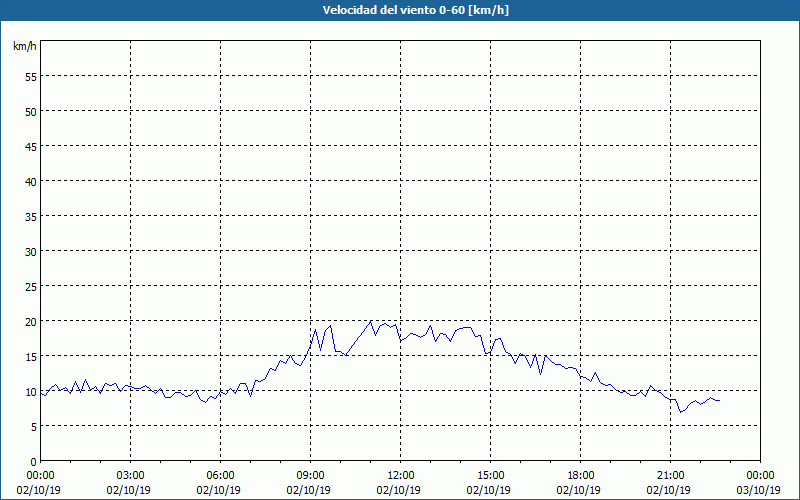This screenshot has width=800, height=500.
Task: Select the y-axis value "25"
Action: point(31,286)
